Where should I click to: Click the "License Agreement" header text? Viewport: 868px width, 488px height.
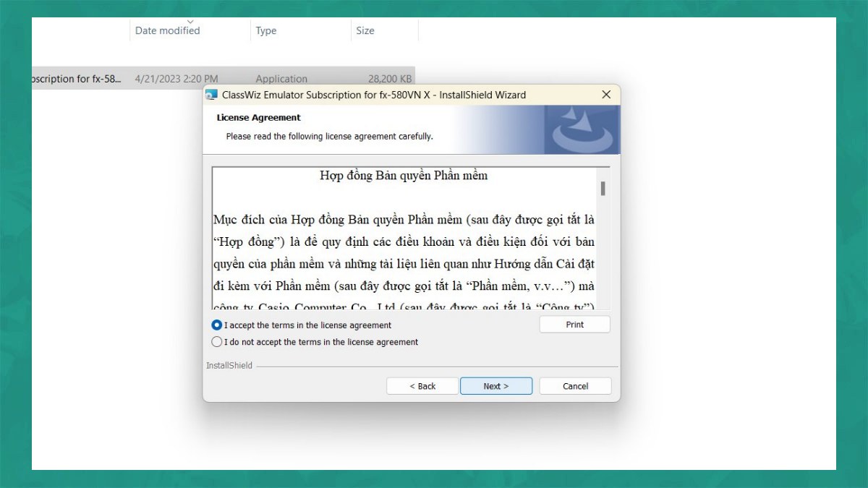click(x=259, y=117)
